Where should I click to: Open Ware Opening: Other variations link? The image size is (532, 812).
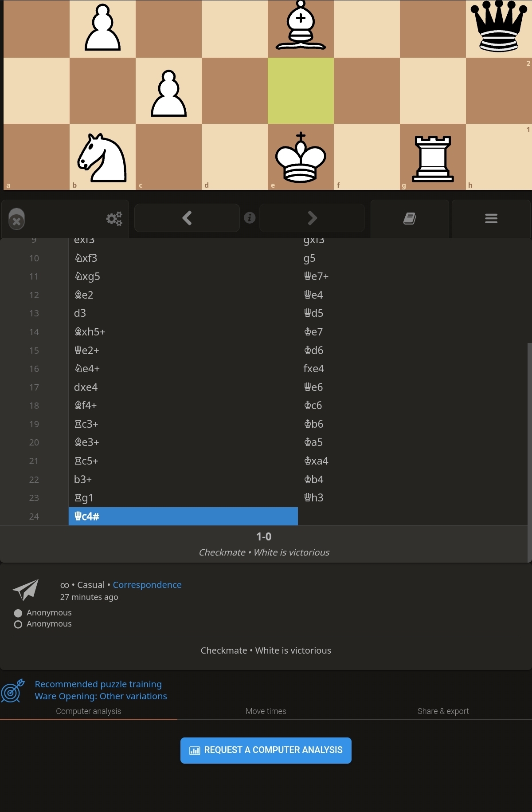click(x=101, y=696)
